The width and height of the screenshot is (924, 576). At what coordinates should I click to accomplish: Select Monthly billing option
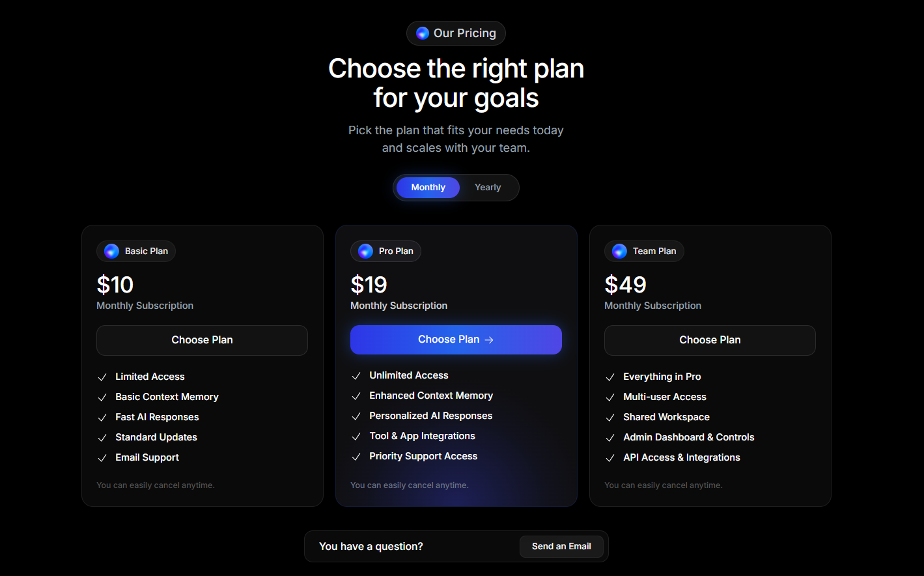(x=428, y=188)
